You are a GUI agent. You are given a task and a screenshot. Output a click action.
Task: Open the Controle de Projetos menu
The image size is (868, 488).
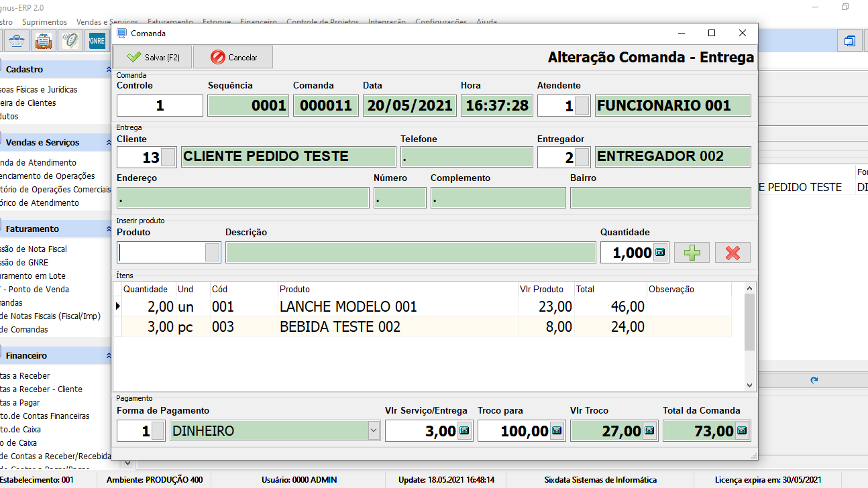tap(323, 22)
